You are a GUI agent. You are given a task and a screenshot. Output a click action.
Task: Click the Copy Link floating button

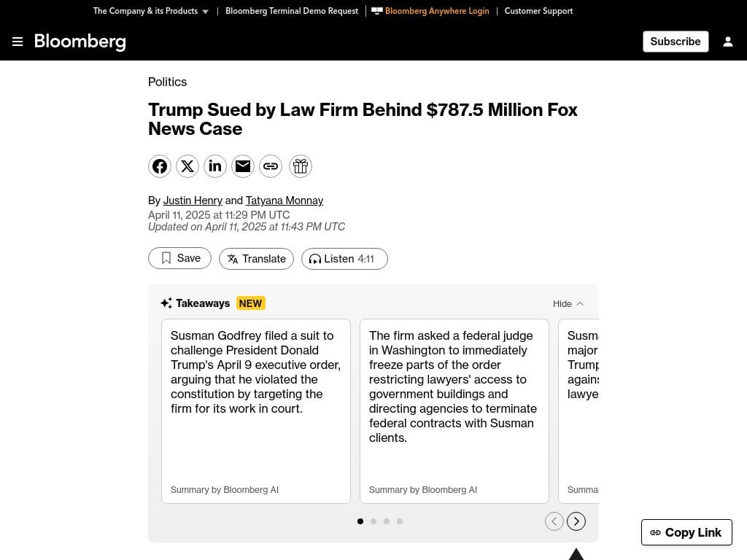[686, 532]
